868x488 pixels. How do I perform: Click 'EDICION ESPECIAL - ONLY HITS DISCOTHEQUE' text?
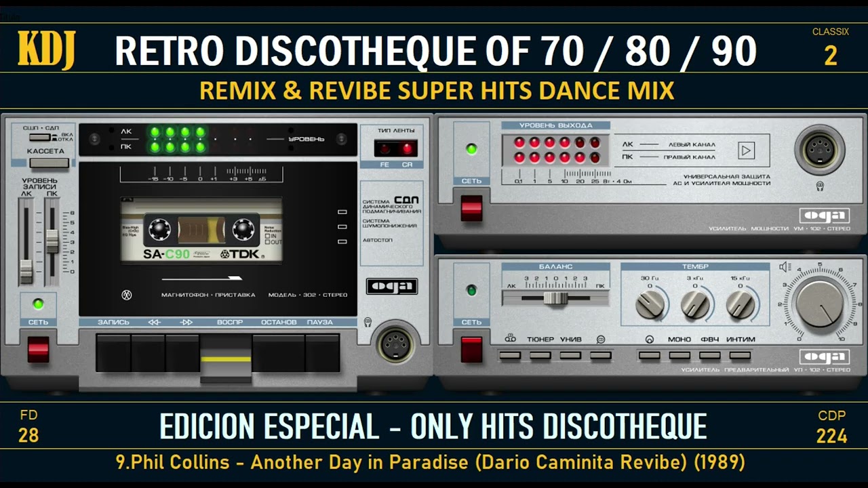(x=433, y=427)
